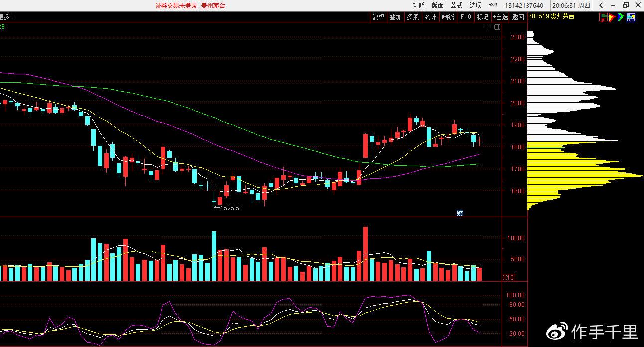The height and width of the screenshot is (347, 644).
Task: Activate the 画线 drawing tool
Action: point(448,17)
